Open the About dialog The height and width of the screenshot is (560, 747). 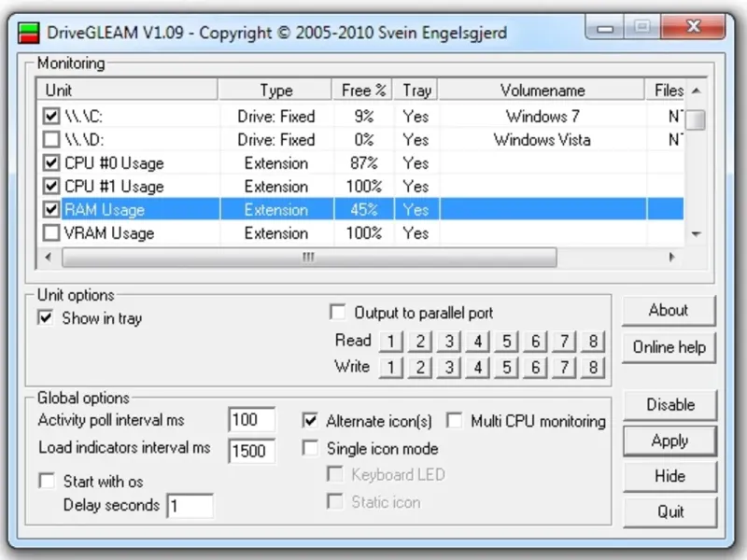pyautogui.click(x=669, y=311)
